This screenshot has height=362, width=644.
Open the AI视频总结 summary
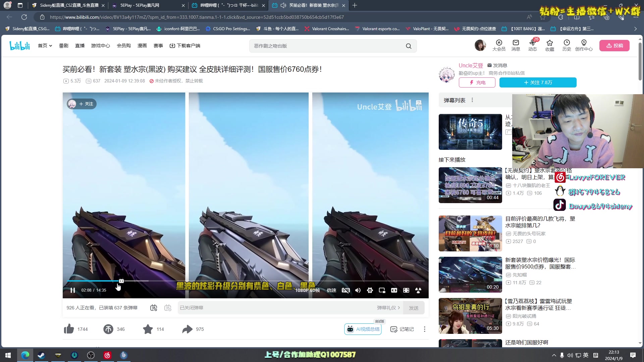point(363,329)
